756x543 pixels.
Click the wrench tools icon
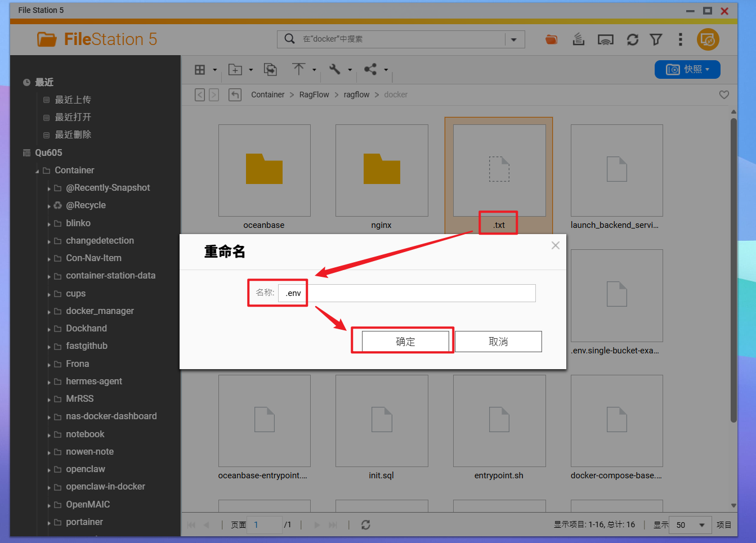[335, 69]
